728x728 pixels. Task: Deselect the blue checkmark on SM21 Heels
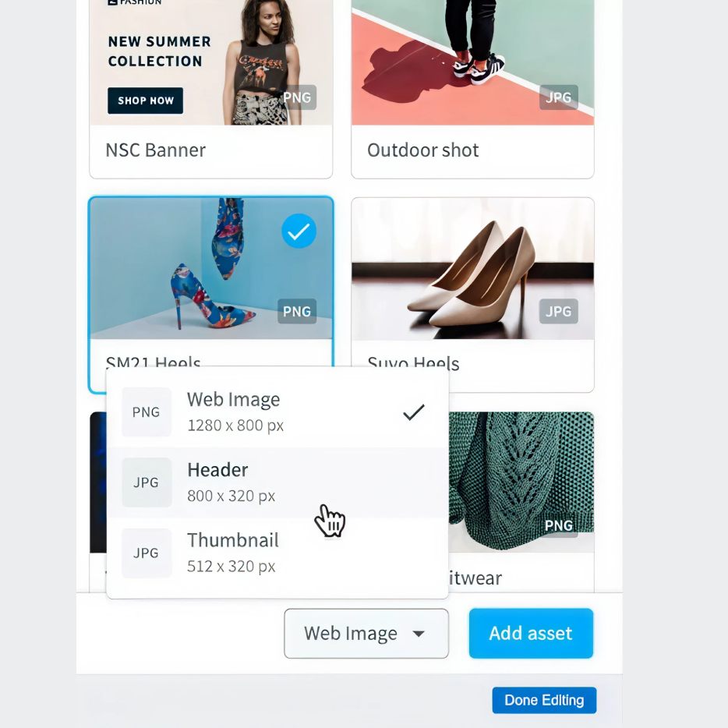tap(299, 231)
